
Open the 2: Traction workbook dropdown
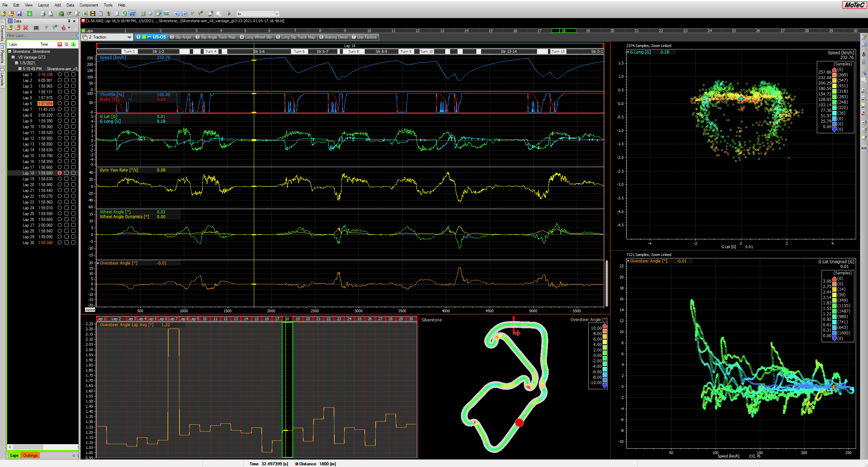129,37
